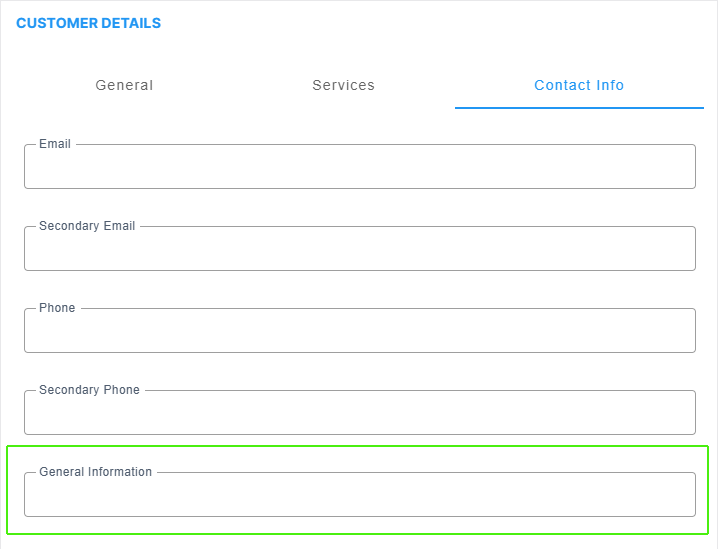Click the "Phone" field label
718x549 pixels.
pos(57,308)
